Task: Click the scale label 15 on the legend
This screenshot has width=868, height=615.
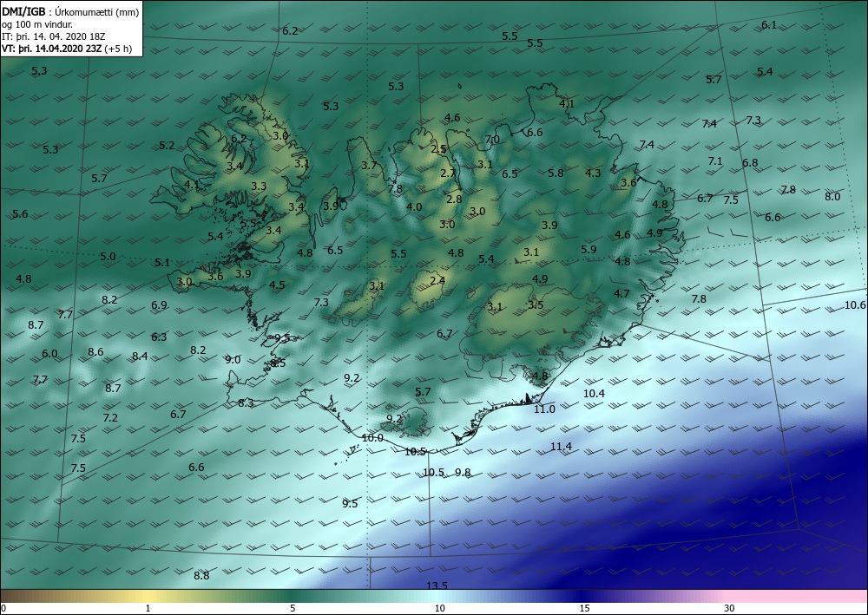Action: (x=584, y=608)
